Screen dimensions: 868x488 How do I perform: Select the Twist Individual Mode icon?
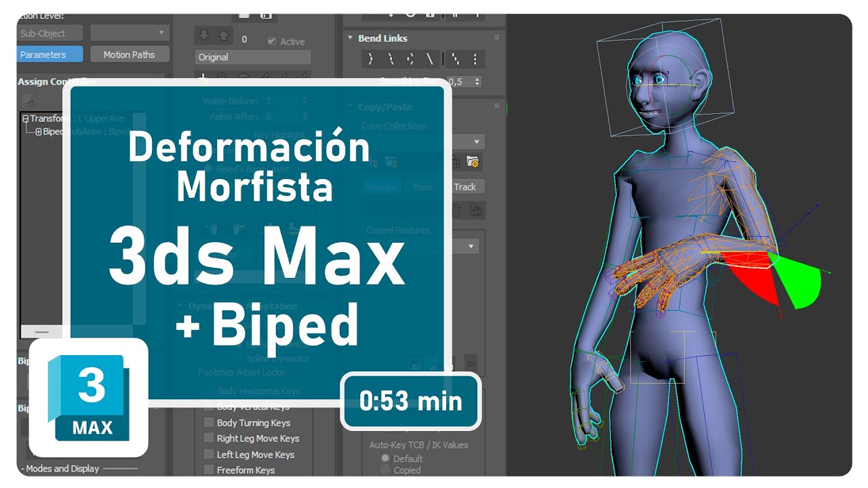coord(410,59)
